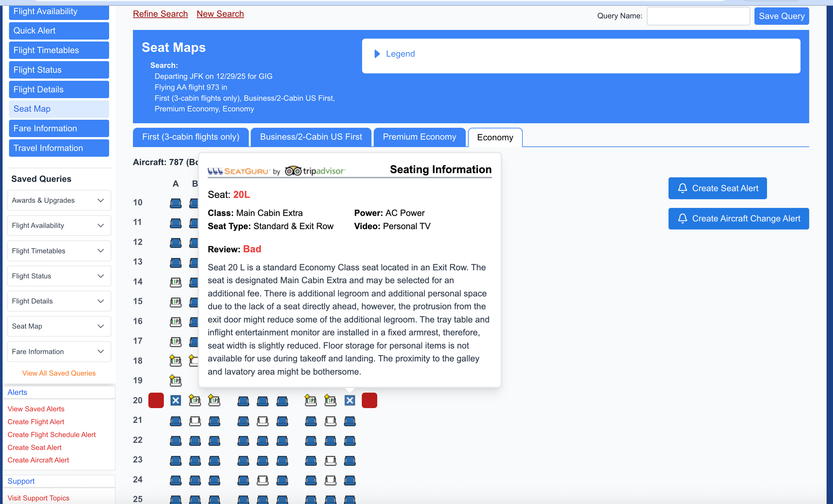Open Create Aircraft Change Alert
The width and height of the screenshot is (833, 504).
(x=739, y=219)
